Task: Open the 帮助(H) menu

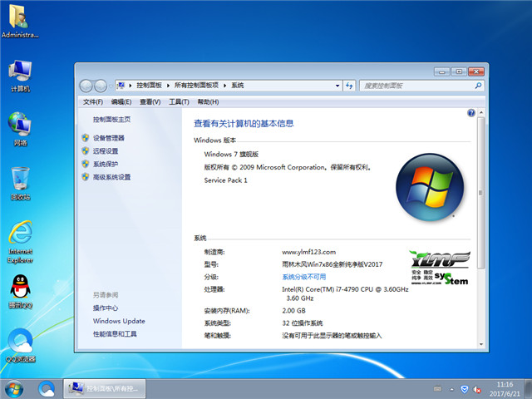Action: pos(208,101)
